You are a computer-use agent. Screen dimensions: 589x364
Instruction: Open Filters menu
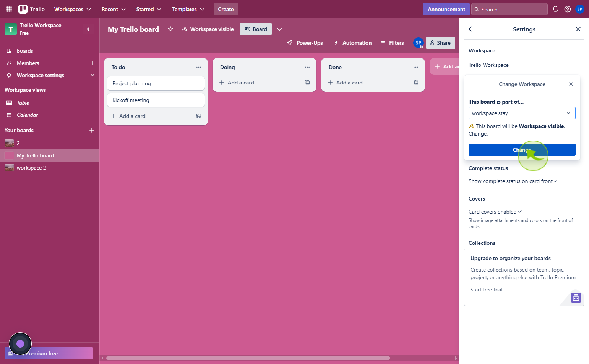(393, 43)
